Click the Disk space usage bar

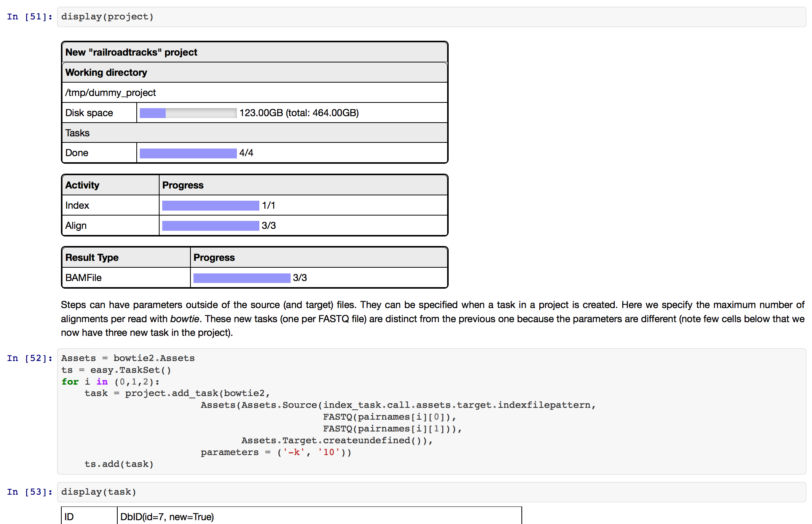coord(188,113)
